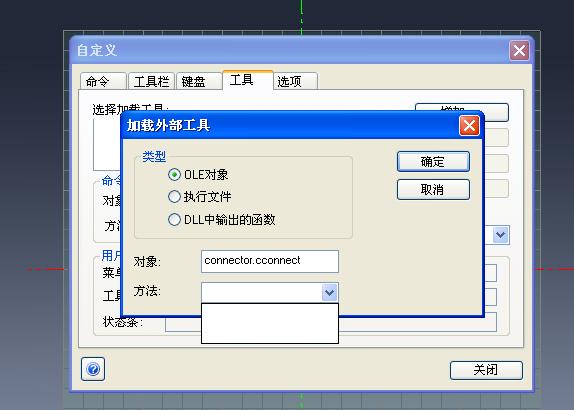574x410 pixels.
Task: Close the 加载外部工具 dialog with the red X
Action: coord(469,126)
